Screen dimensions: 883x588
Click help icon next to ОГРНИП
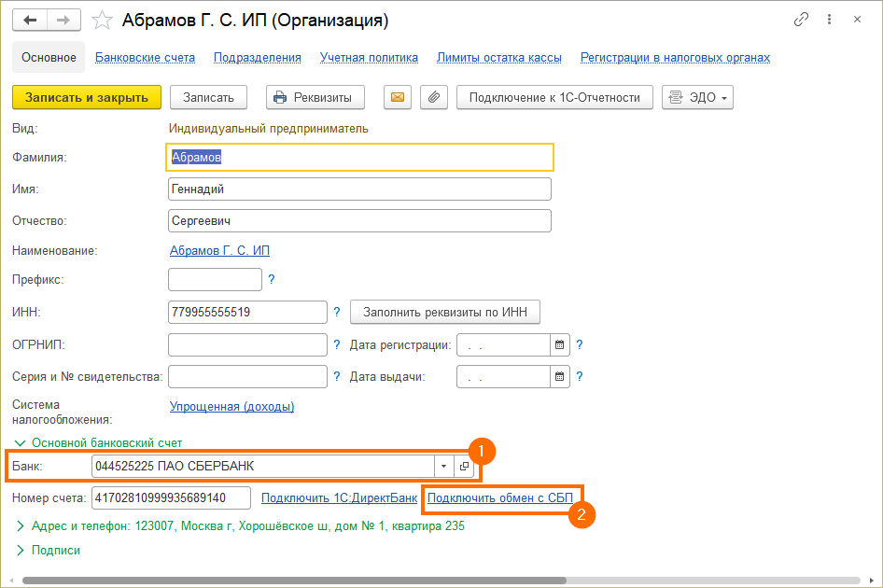pos(336,344)
